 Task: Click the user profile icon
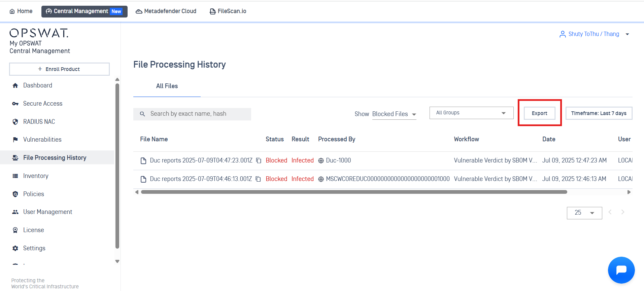(563, 34)
